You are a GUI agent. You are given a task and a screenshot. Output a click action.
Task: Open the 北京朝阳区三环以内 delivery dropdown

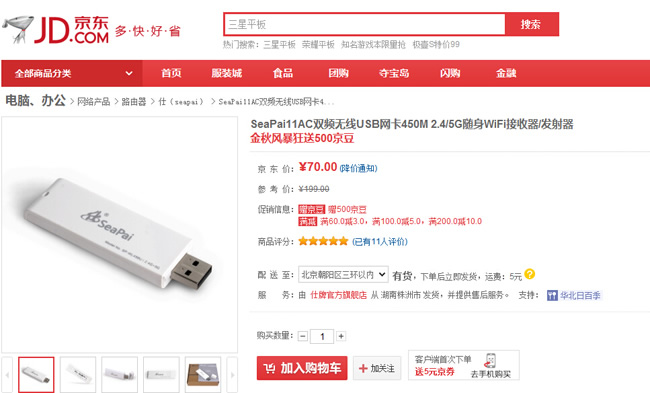click(x=343, y=274)
